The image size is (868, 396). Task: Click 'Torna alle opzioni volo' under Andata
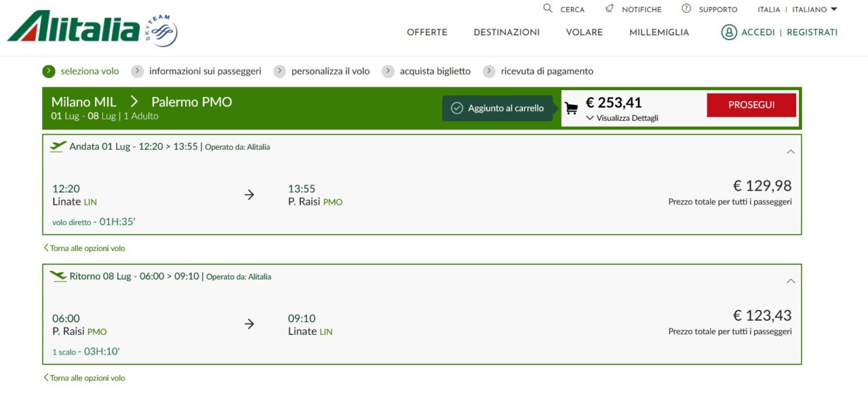click(84, 248)
